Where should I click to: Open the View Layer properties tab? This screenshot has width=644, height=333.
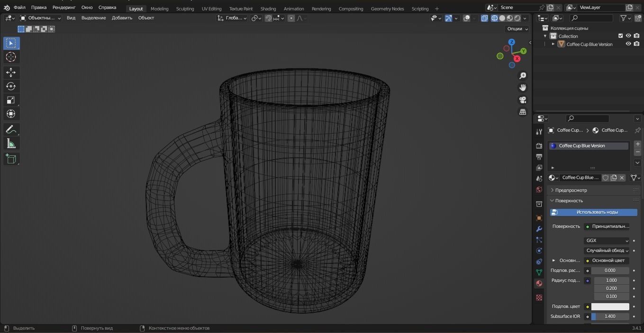pos(539,167)
